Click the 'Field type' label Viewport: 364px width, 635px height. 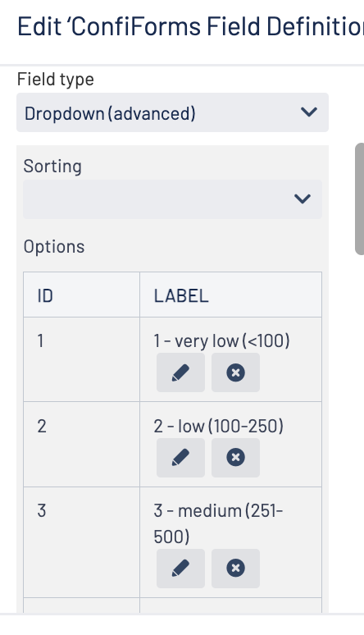tap(56, 80)
